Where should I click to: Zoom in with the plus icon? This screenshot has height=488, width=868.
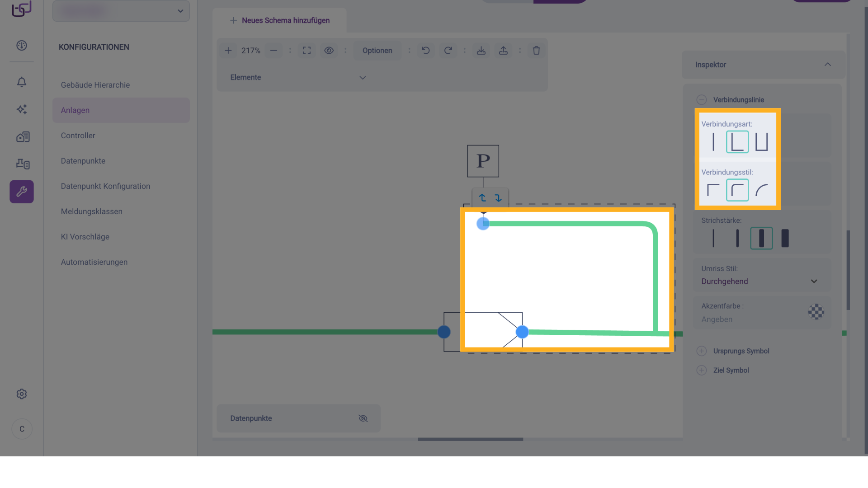pos(228,51)
